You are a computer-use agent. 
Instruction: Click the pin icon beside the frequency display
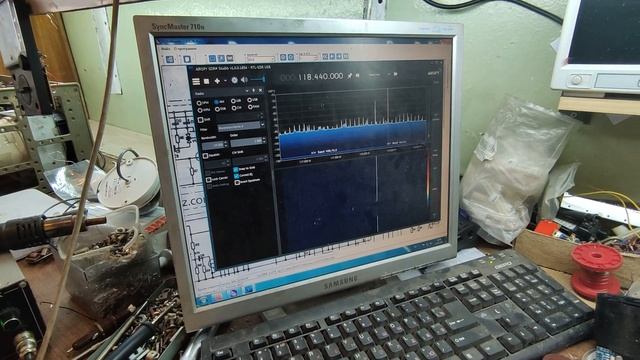[x=349, y=76]
